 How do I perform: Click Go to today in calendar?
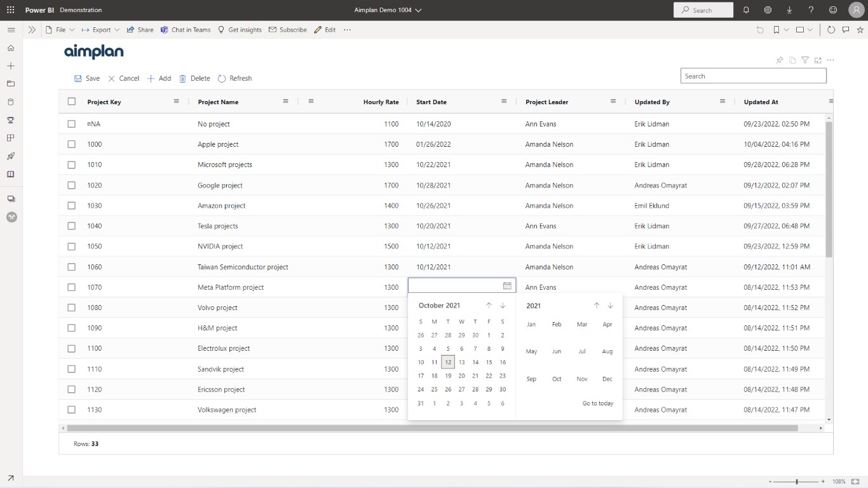click(x=598, y=403)
